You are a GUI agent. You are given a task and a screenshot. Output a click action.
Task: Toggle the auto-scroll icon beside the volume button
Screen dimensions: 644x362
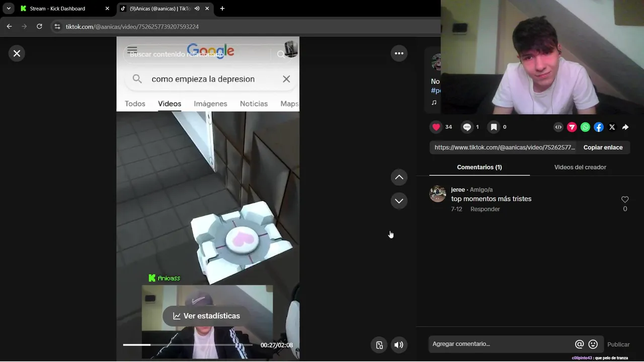point(379,345)
